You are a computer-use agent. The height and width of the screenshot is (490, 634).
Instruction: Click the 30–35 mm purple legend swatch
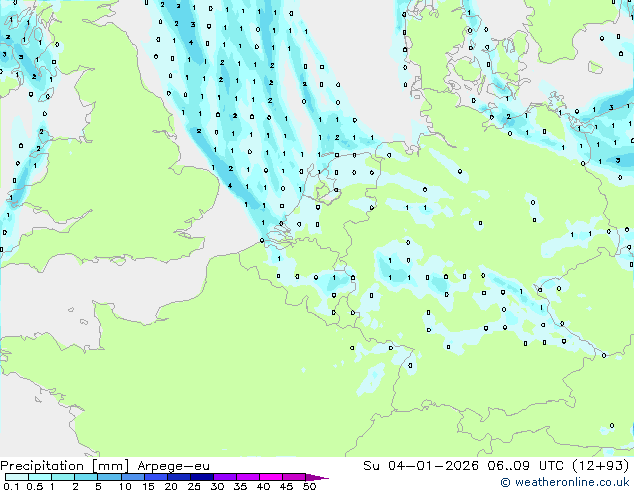(x=224, y=477)
